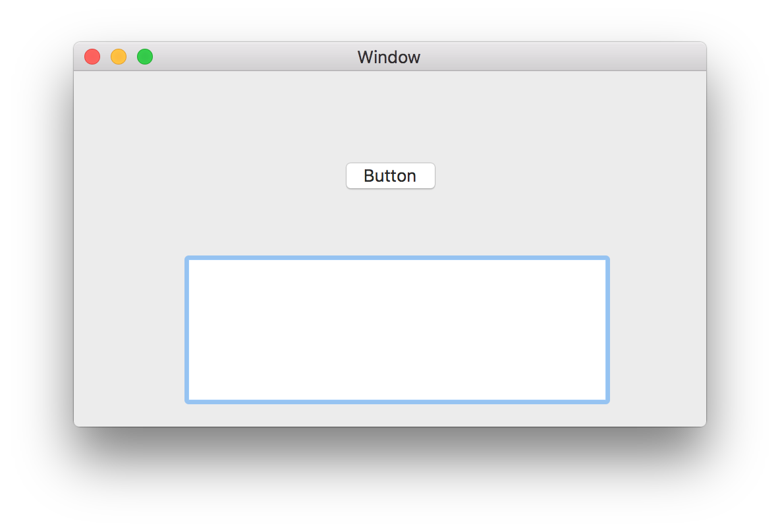Activate the Button control in the window center
The image size is (780, 532).
pyautogui.click(x=391, y=176)
